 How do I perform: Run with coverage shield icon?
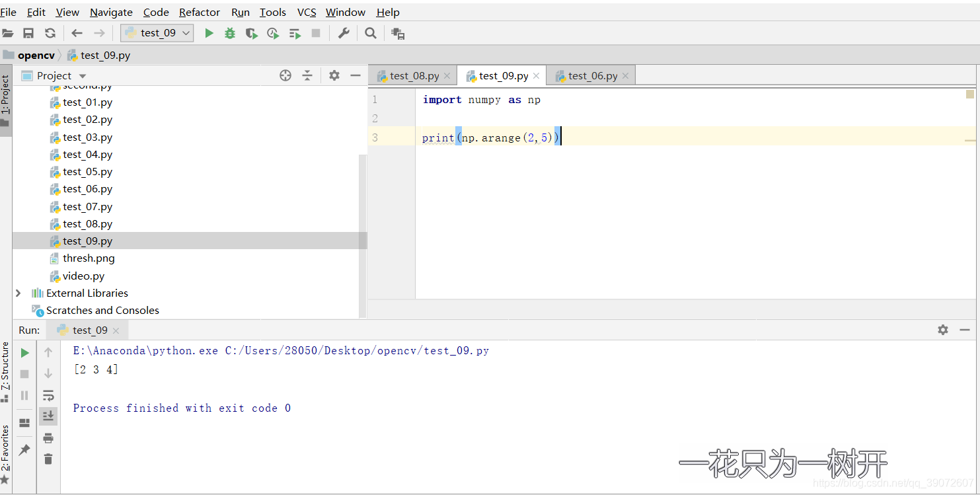coord(251,33)
